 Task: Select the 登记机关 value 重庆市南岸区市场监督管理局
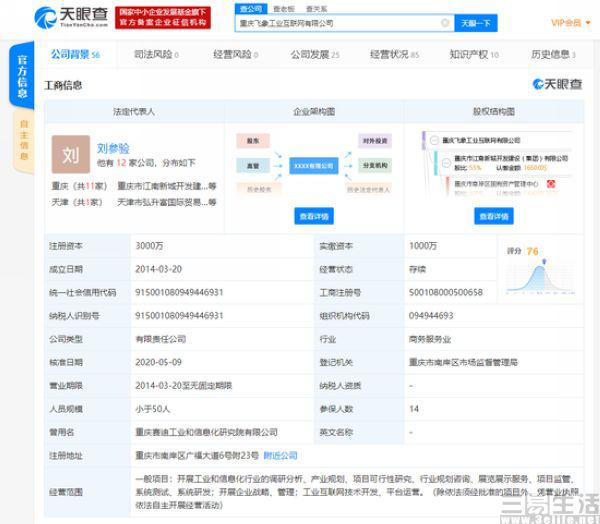(x=463, y=362)
